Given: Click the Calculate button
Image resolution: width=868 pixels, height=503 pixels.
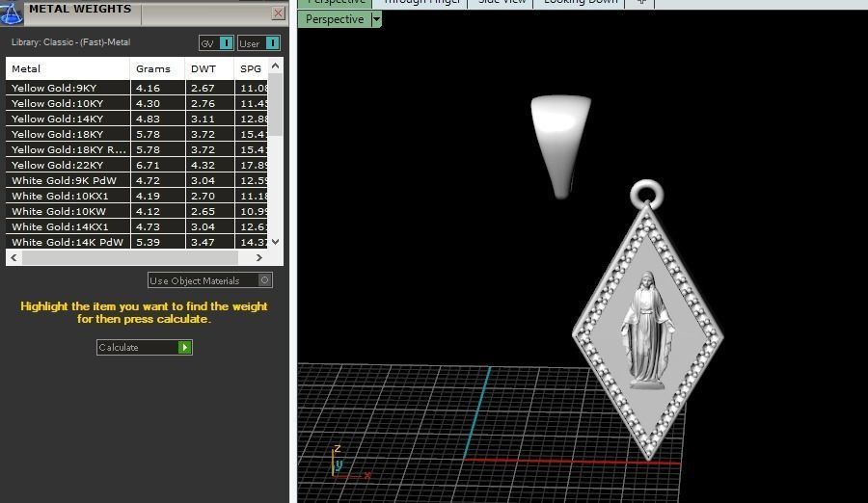Looking at the screenshot, I should (144, 348).
